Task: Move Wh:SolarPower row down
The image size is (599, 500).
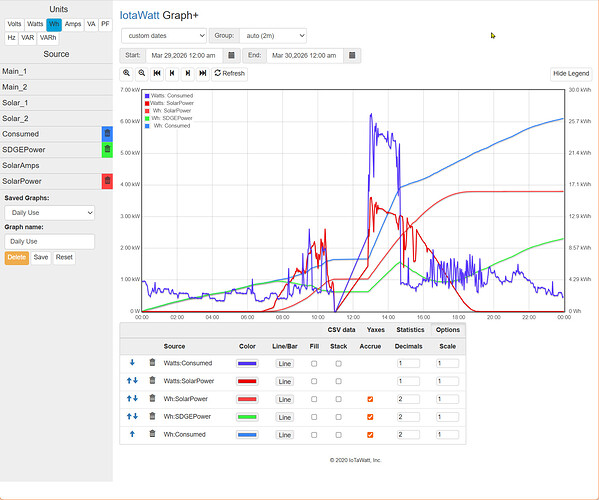Action: click(135, 398)
